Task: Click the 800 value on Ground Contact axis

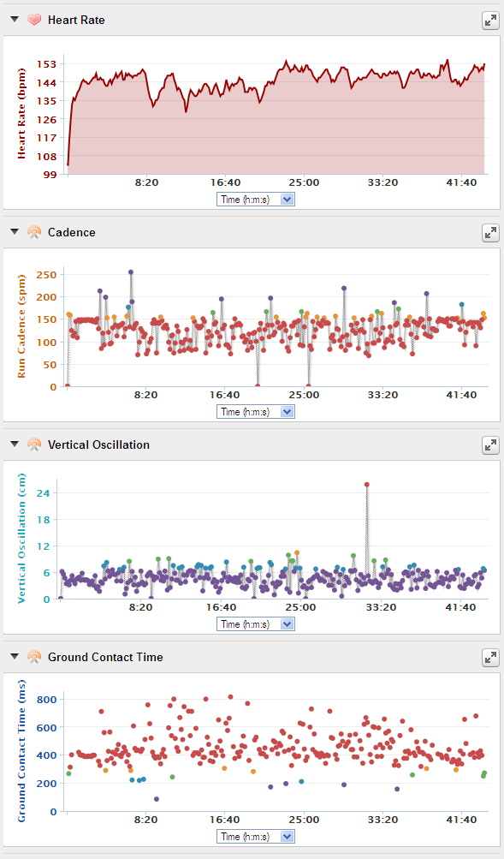Action: tap(46, 700)
